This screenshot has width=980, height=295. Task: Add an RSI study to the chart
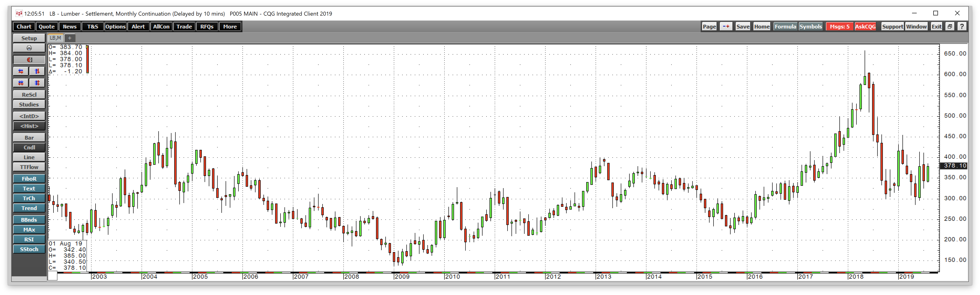(28, 239)
